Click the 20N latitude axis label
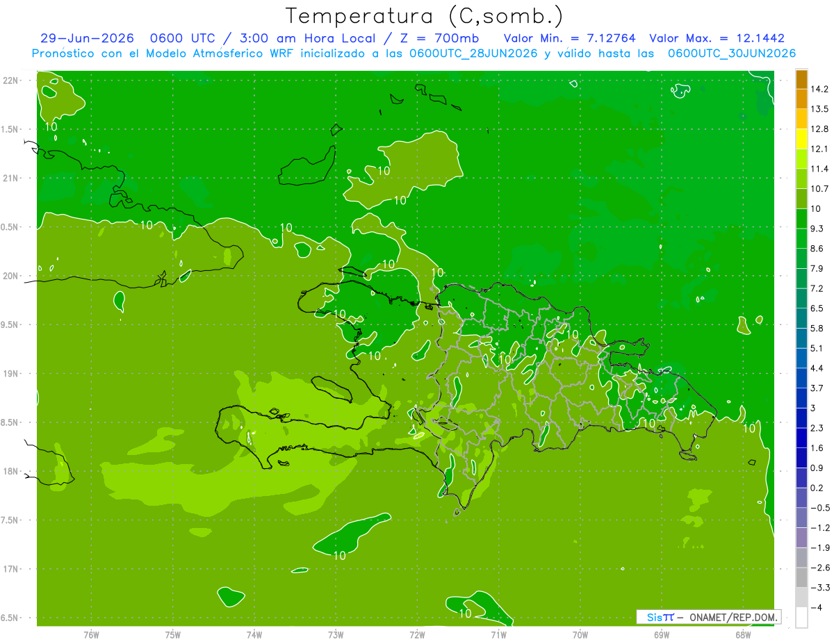Image resolution: width=834 pixels, height=644 pixels. [10, 276]
